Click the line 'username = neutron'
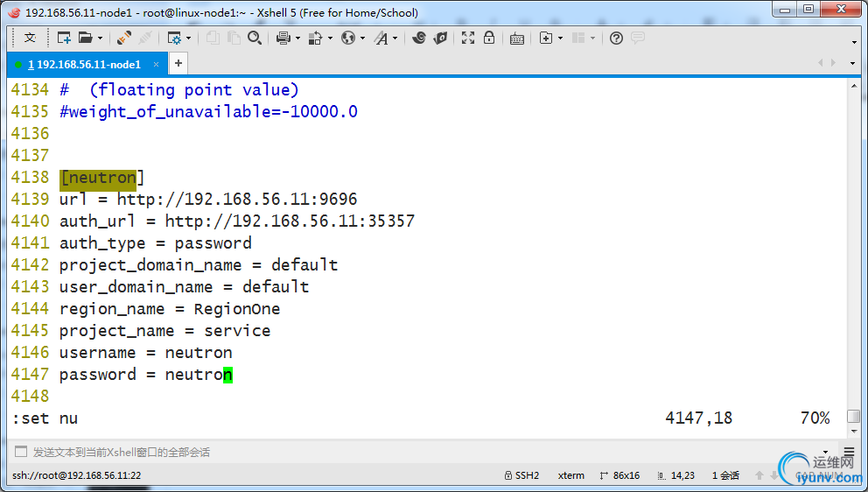The height and width of the screenshot is (492, 868). click(146, 353)
